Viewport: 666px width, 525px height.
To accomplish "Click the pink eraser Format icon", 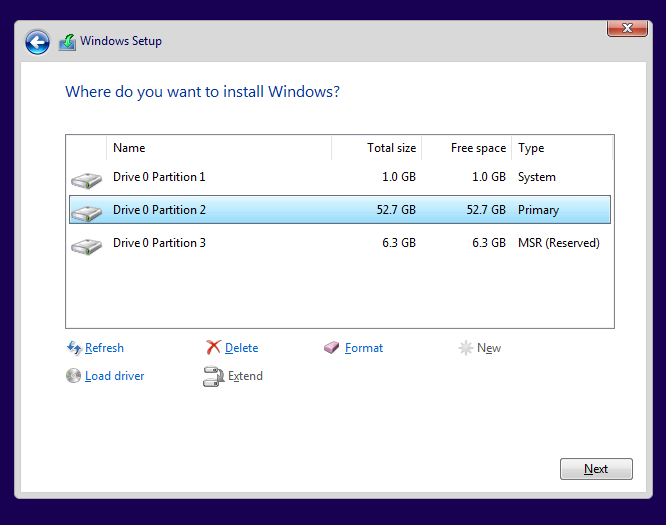I will pos(331,348).
